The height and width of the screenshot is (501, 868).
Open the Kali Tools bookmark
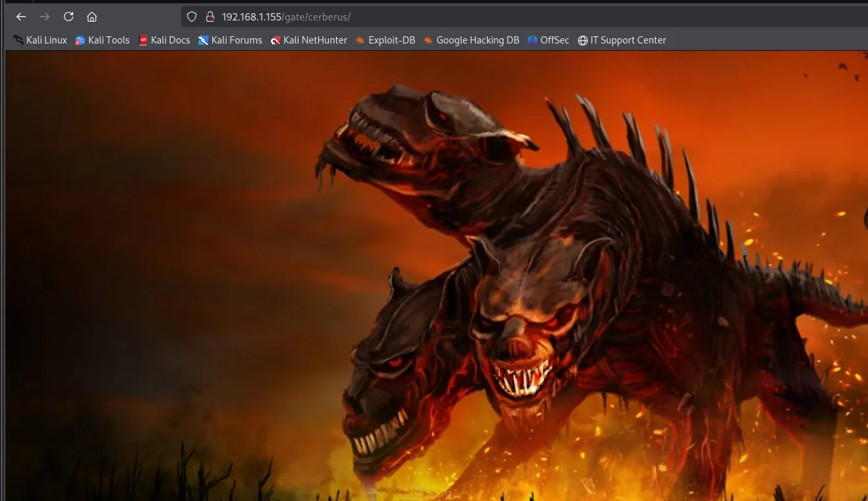(x=102, y=40)
